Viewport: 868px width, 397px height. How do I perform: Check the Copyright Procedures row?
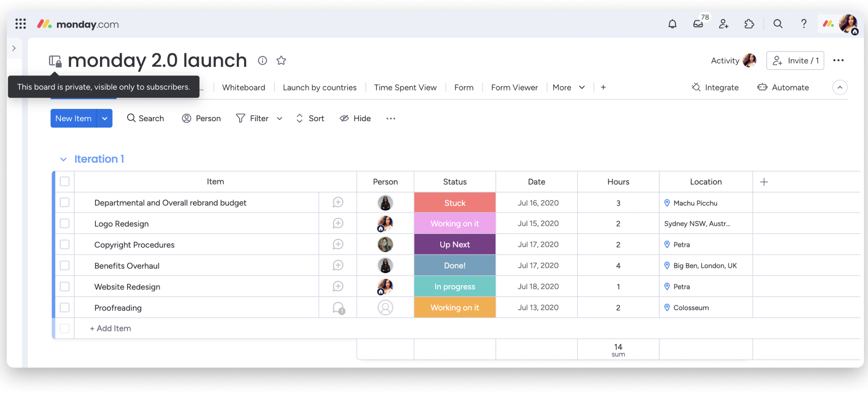click(x=65, y=245)
